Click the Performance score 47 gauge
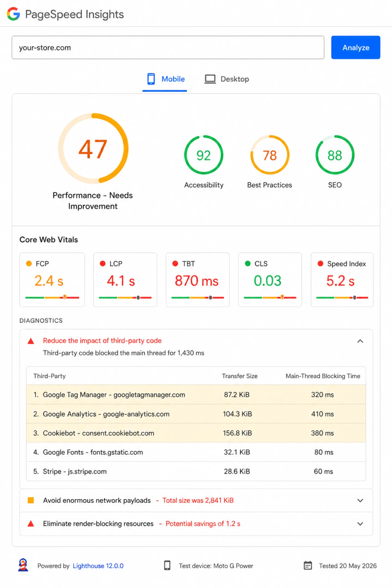The image size is (392, 588). coord(93,148)
